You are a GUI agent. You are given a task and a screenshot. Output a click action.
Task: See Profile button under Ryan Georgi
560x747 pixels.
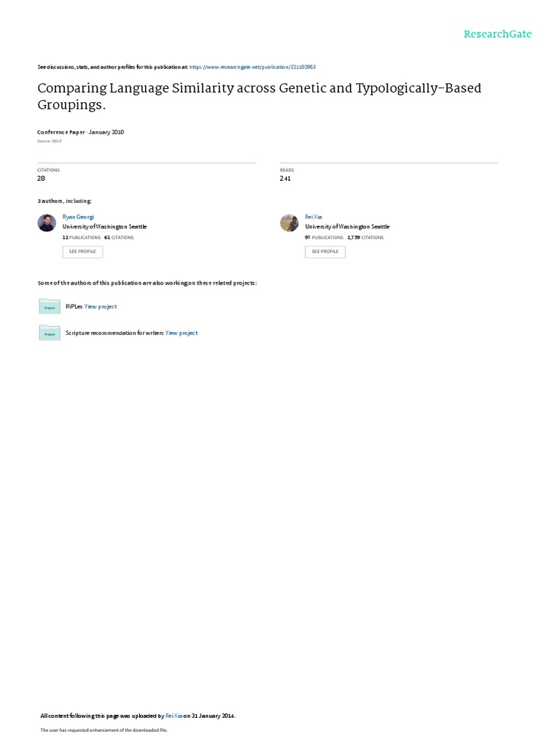click(x=82, y=252)
